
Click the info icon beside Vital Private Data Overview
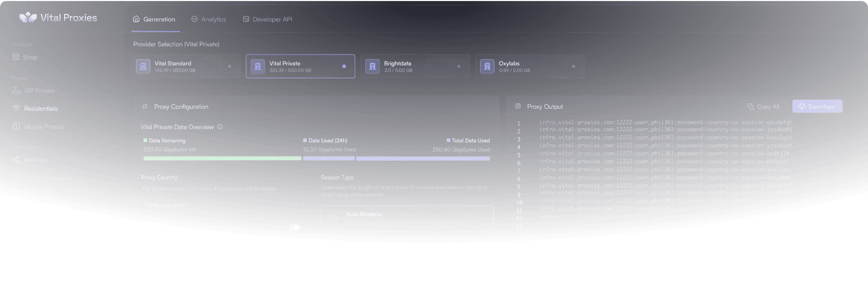pos(220,127)
